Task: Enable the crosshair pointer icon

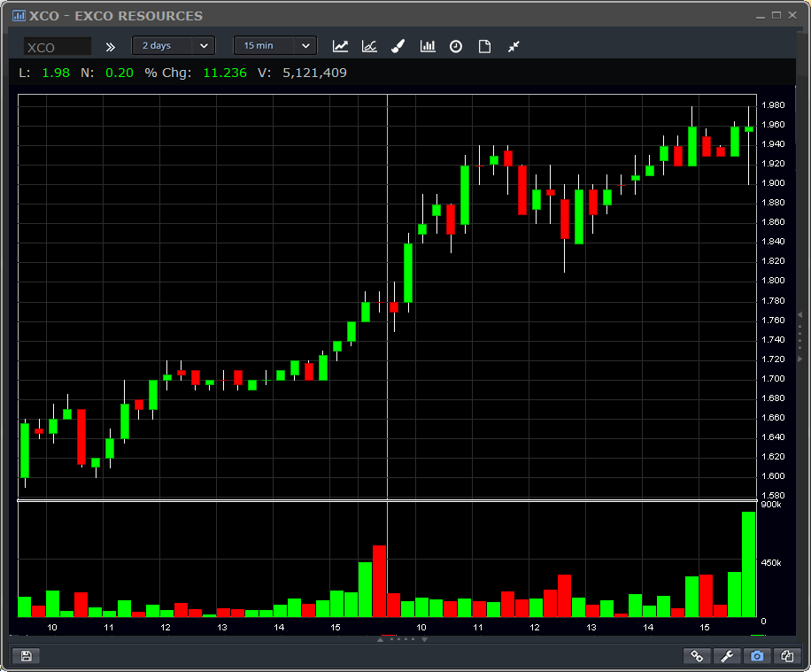Action: (x=514, y=45)
